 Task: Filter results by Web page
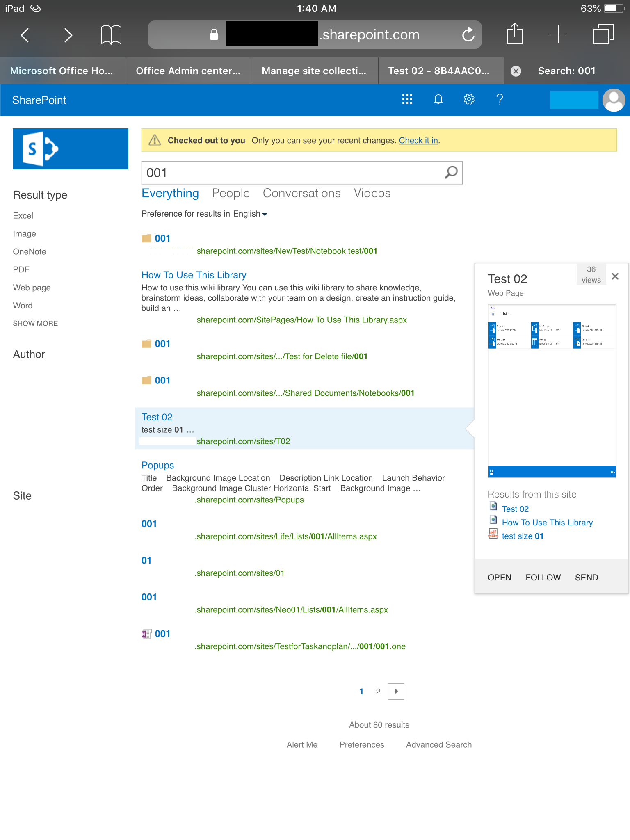[32, 288]
